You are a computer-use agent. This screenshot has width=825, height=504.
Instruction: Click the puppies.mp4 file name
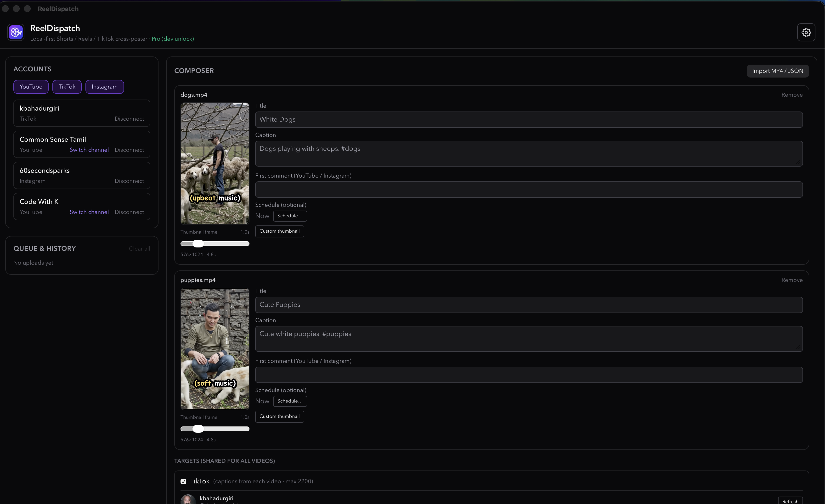click(198, 280)
